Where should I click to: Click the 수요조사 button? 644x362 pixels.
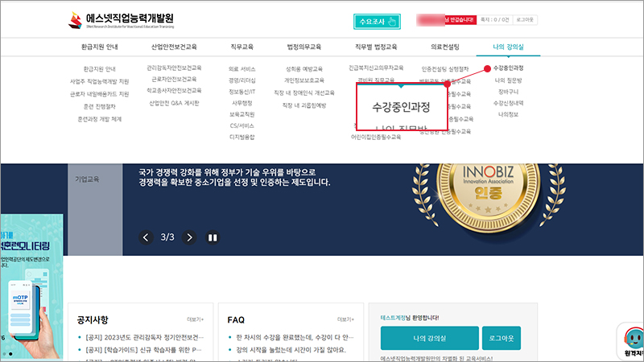pyautogui.click(x=377, y=22)
